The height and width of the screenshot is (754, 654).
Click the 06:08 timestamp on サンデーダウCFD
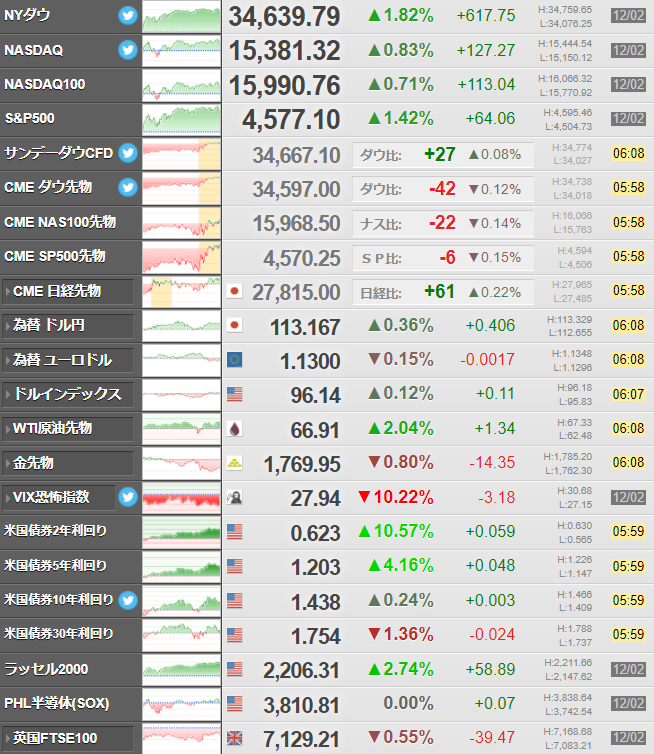(x=628, y=153)
